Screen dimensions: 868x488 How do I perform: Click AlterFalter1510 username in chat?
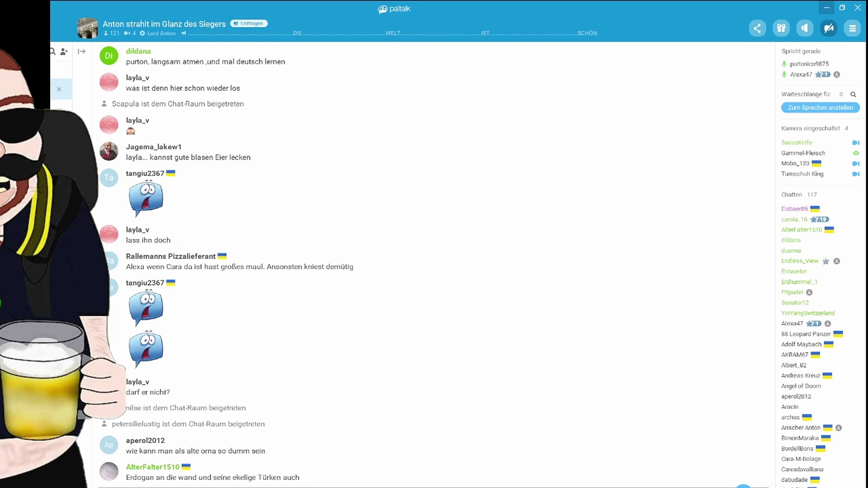pyautogui.click(x=152, y=467)
